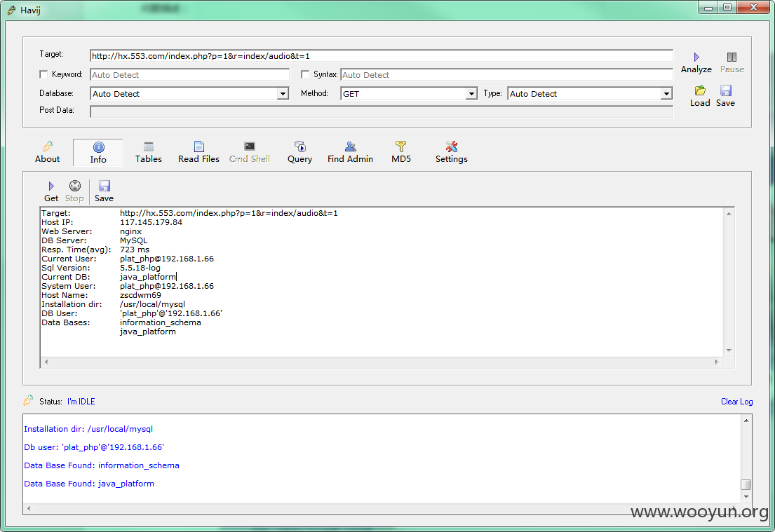This screenshot has height=532, width=775.
Task: Click Current DB value java_platform
Action: point(148,277)
